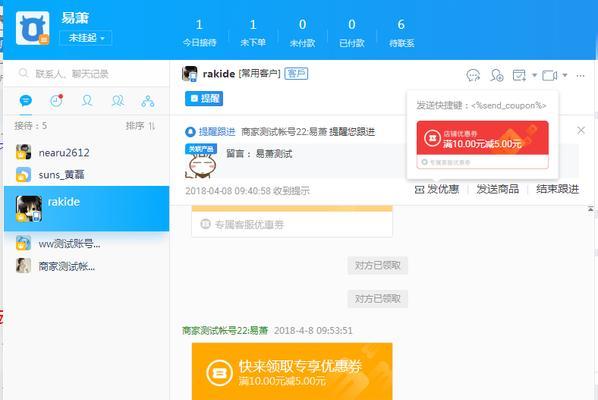Open the orange 快来领取专享优惠券 coupon card
This screenshot has height=400, width=598.
point(292,371)
